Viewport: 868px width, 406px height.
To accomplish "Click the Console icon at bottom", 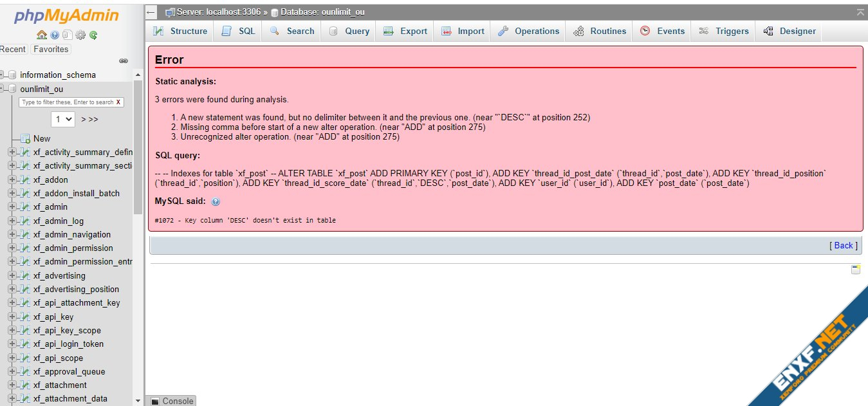I will 155,401.
